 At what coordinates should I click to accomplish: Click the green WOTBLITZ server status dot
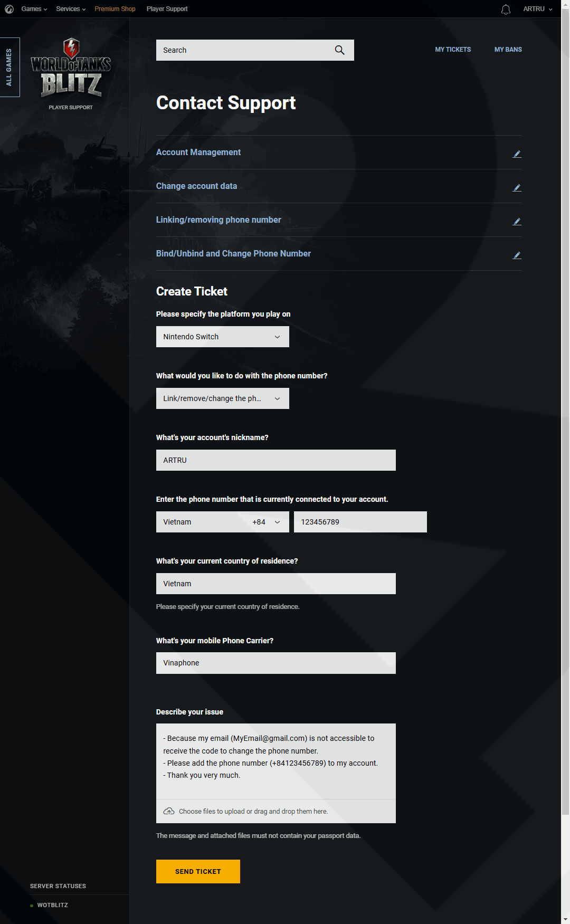[32, 906]
